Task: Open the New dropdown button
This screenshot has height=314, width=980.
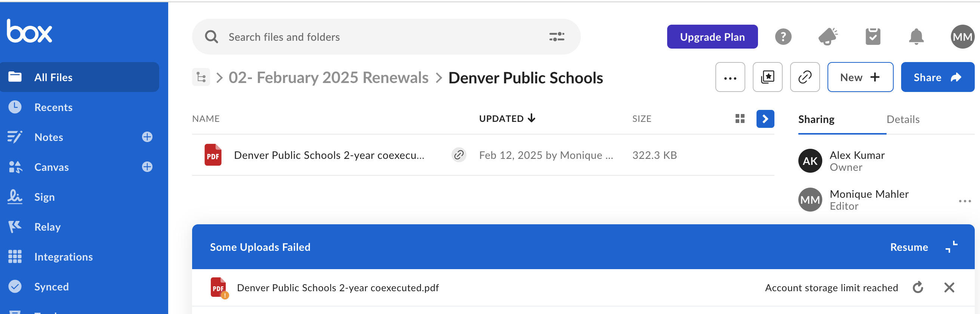Action: (x=860, y=77)
